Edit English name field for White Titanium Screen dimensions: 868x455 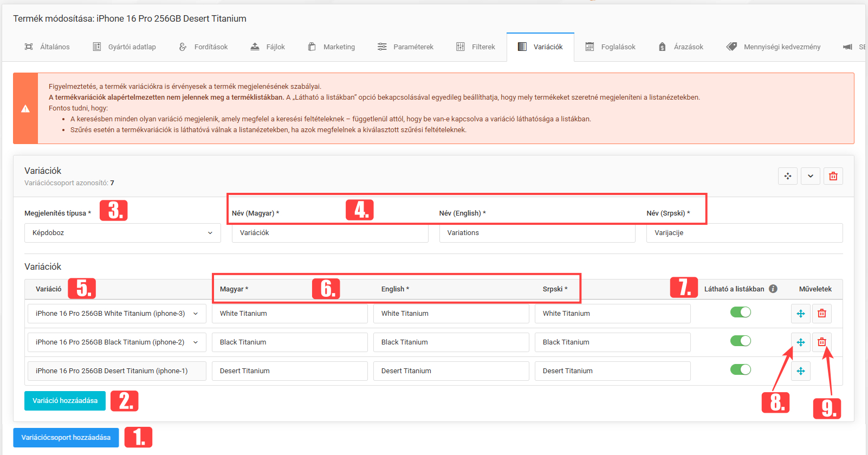[451, 314]
